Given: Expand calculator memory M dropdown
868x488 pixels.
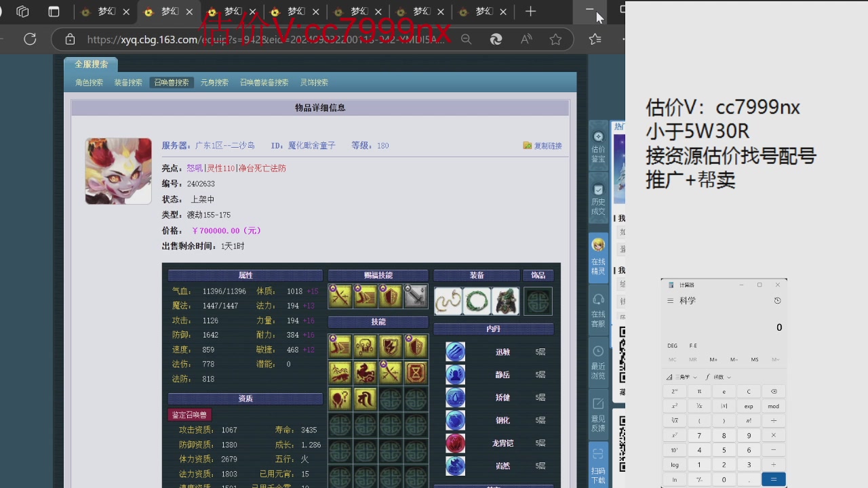Looking at the screenshot, I should [775, 359].
